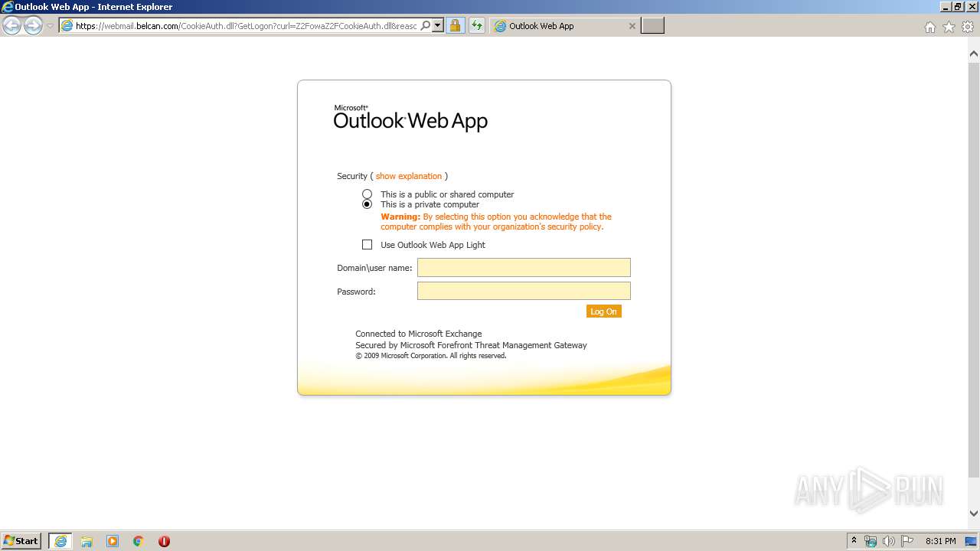Viewport: 980px width, 551px height.
Task: Click the network tray icon
Action: [871, 541]
